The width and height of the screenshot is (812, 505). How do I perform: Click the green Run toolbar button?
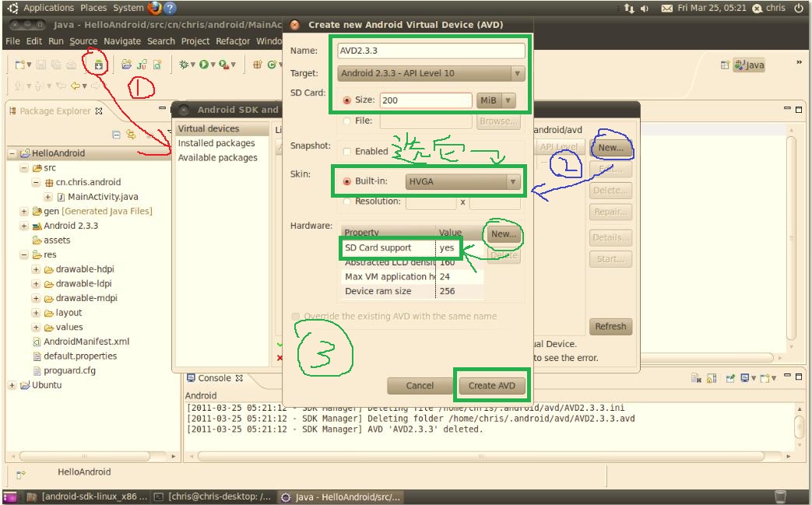205,65
